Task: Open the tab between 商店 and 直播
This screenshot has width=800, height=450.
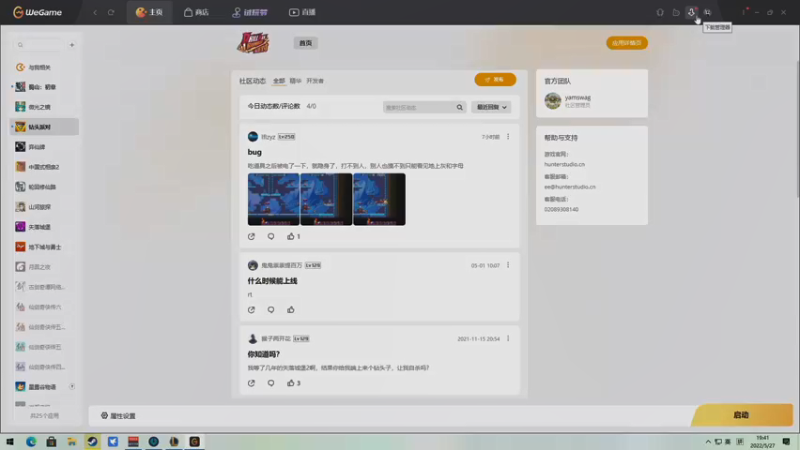Action: coord(250,12)
